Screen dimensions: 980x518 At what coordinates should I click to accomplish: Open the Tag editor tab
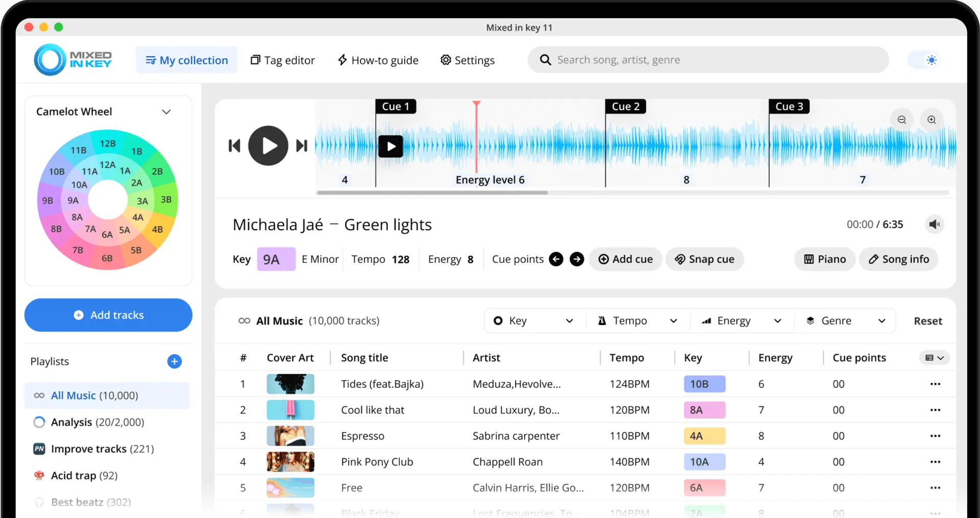coord(283,60)
